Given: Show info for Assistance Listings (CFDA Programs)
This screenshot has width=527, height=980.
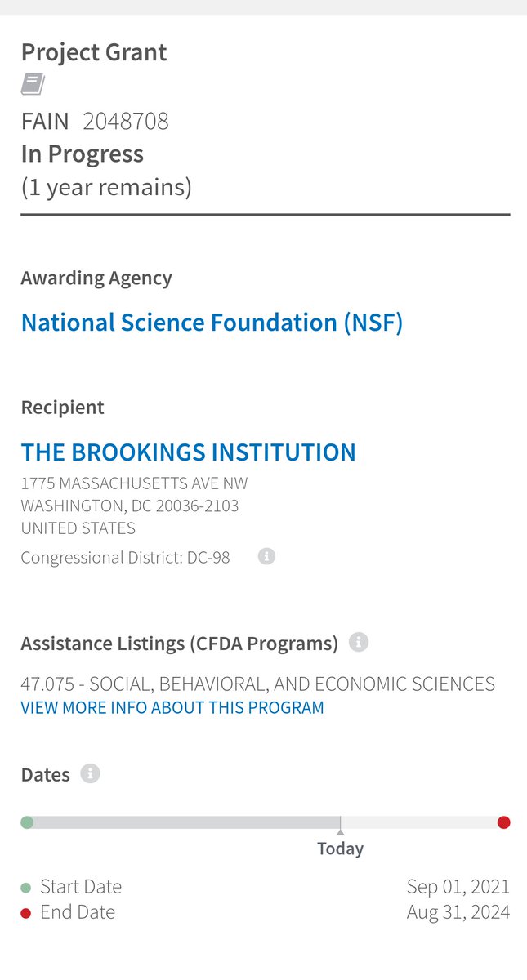Looking at the screenshot, I should (x=359, y=642).
